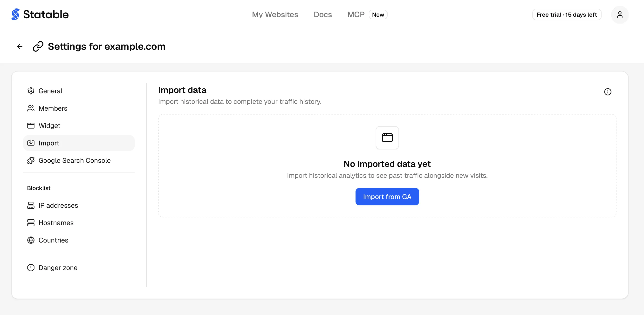Open the MCP page
Screen dimensions: 644x315
coord(356,14)
